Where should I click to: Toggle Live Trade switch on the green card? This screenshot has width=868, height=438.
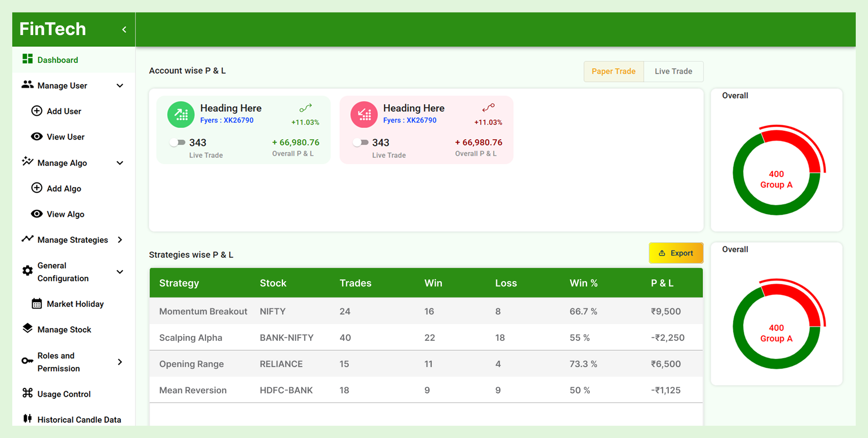pyautogui.click(x=176, y=142)
